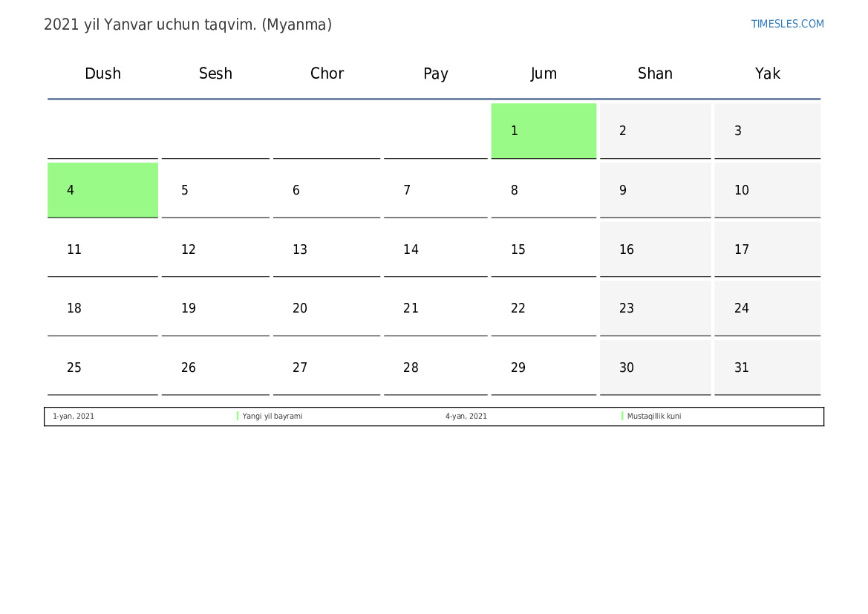Click the Pay weekday column header
Image resolution: width=868 pixels, height=614 pixels.
pos(436,74)
